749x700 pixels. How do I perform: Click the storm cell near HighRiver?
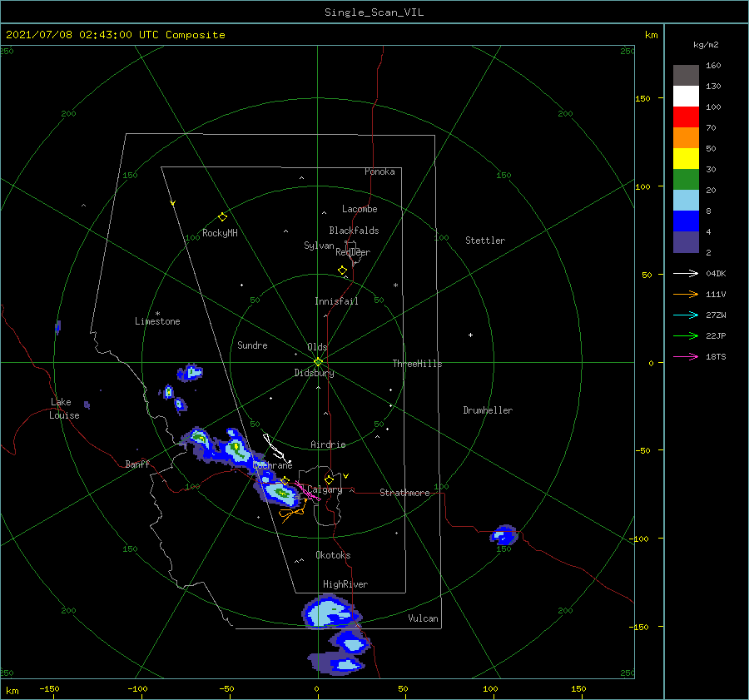[x=330, y=612]
